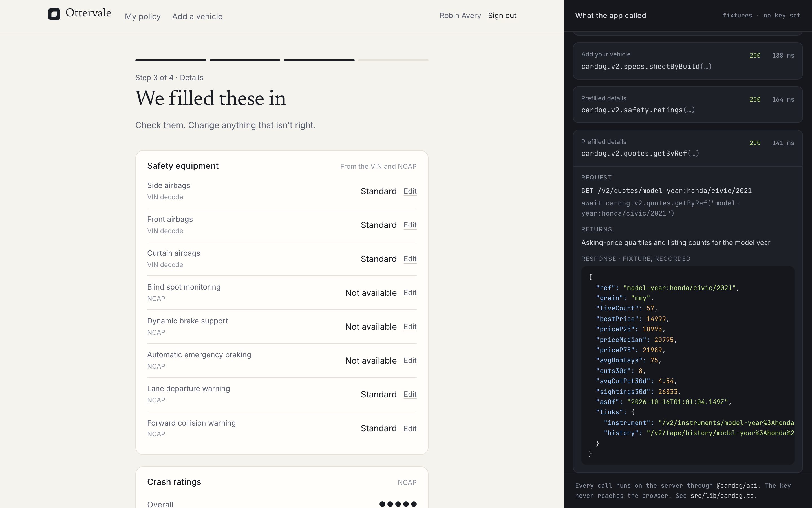Edit the Side airbags value
Image resolution: width=812 pixels, height=508 pixels.
pyautogui.click(x=410, y=191)
